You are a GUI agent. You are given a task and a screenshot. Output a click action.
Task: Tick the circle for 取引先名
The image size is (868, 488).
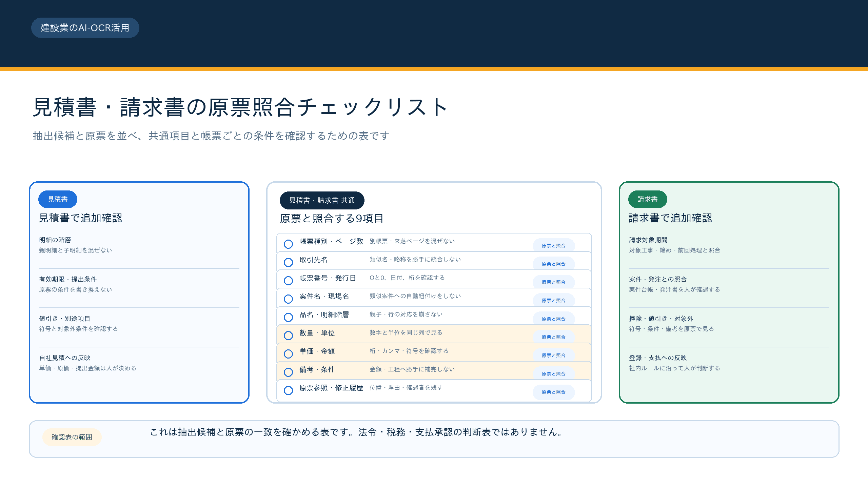(288, 262)
